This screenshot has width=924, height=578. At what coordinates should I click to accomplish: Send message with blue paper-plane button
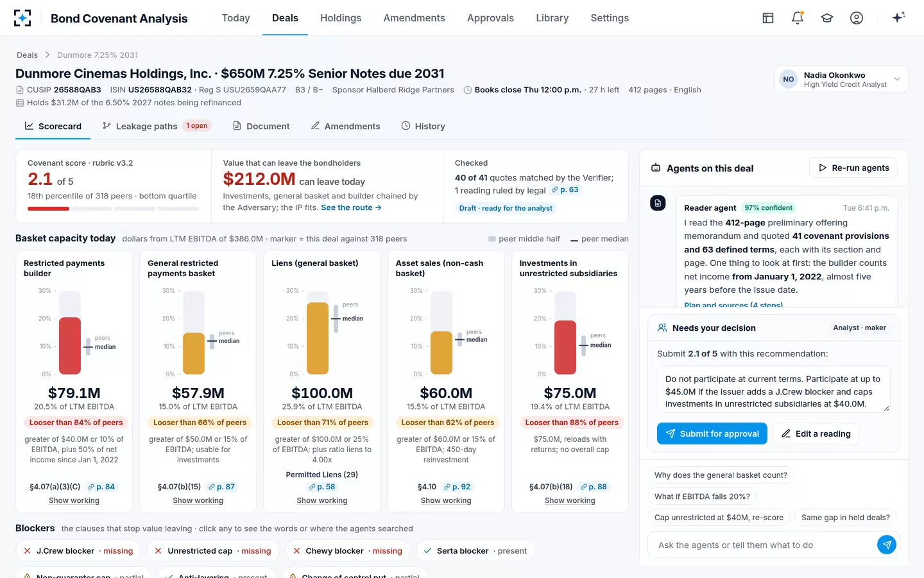[x=886, y=545]
